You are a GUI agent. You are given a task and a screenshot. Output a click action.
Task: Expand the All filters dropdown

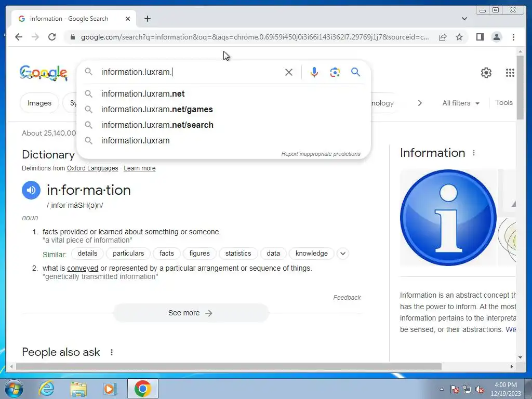pos(461,103)
